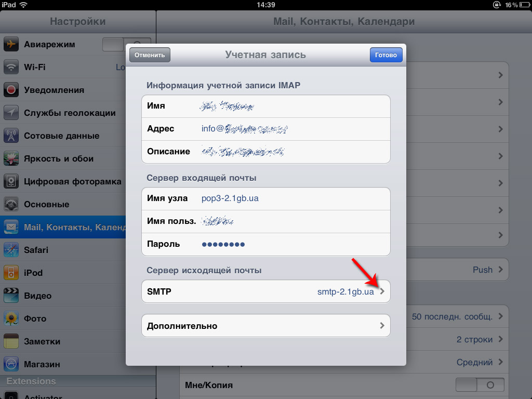Screen dimensions: 532x399
Task: Tap the Safari compass icon in sidebar
Action: [11, 250]
